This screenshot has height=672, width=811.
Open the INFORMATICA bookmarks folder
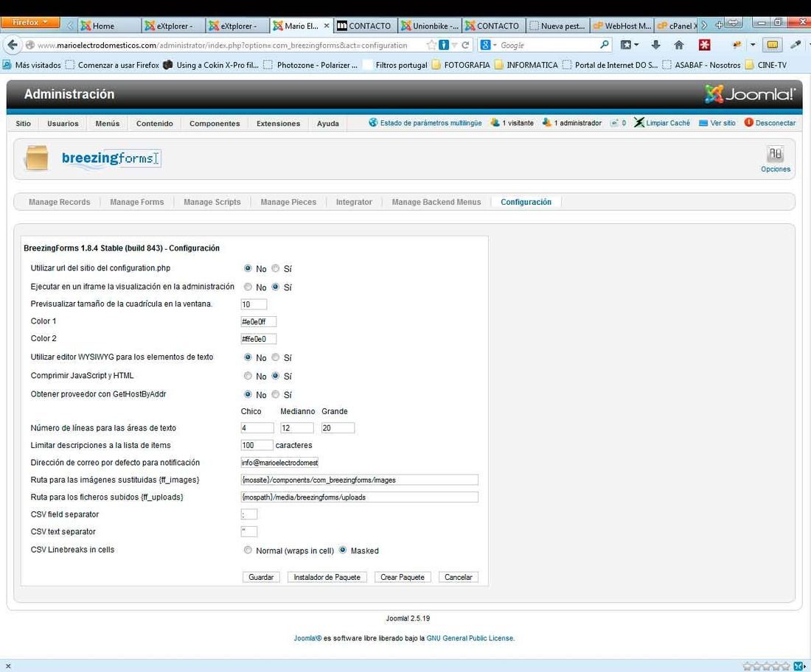pos(526,65)
